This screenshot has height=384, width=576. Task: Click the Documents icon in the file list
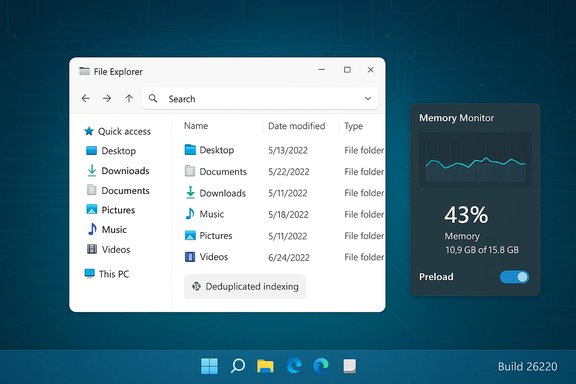pos(190,171)
